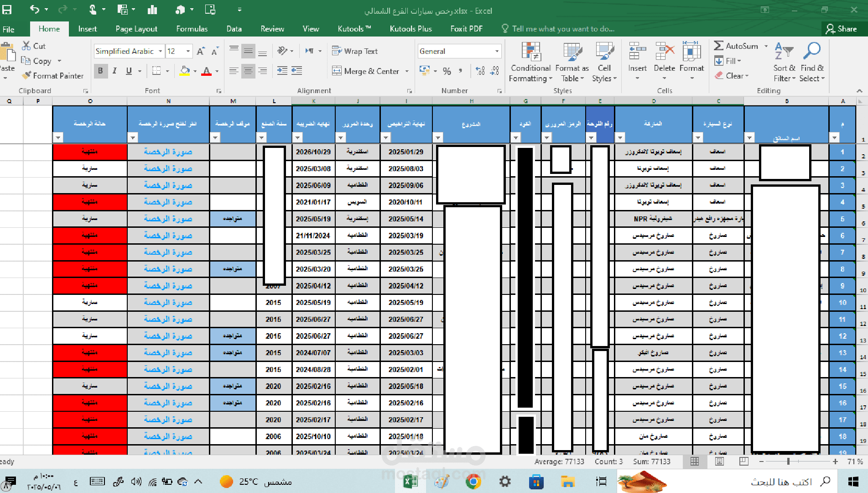Switch to the Data tab
This screenshot has width=868, height=493.
click(234, 29)
